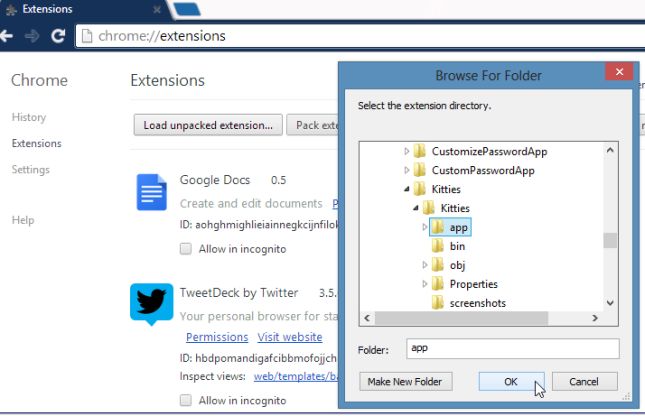
Task: Click the page icon in address bar
Action: tap(87, 36)
